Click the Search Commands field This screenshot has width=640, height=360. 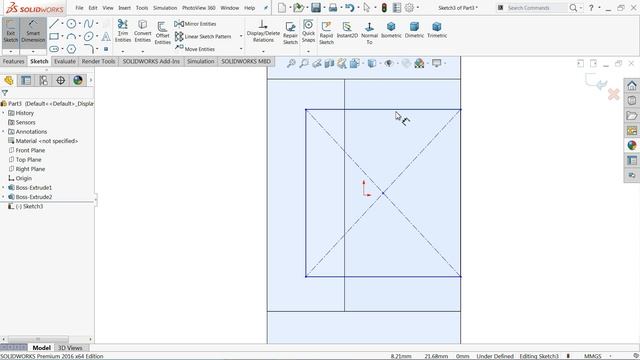click(x=536, y=8)
